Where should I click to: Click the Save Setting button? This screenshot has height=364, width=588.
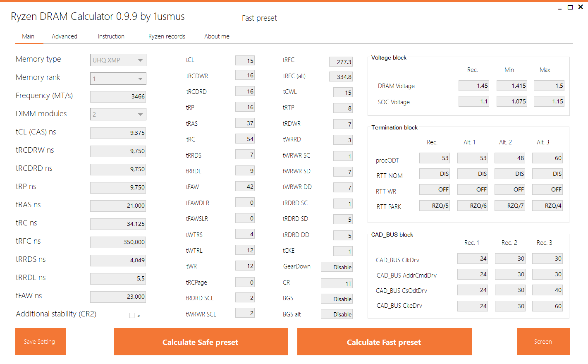[41, 342]
